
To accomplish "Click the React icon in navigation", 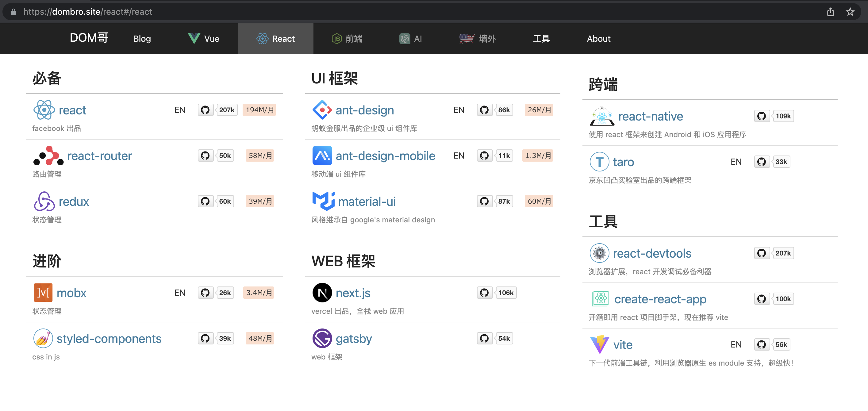I will coord(261,38).
